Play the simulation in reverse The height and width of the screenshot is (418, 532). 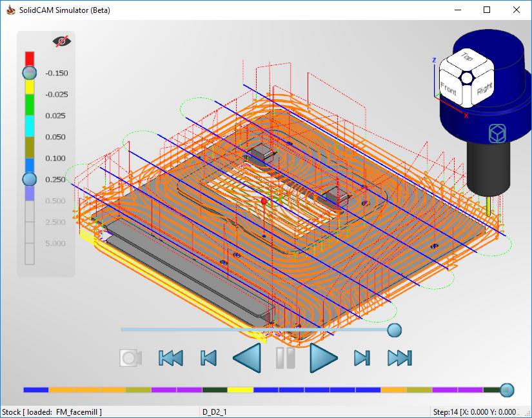click(248, 358)
